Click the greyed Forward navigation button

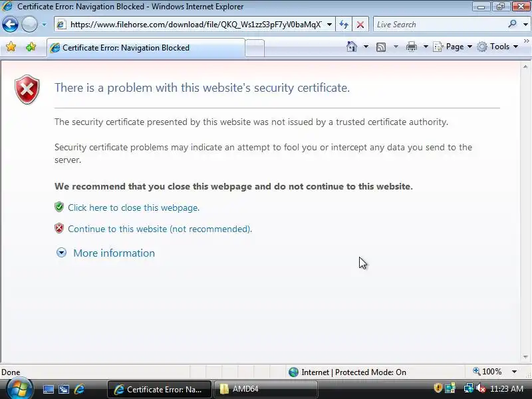tap(29, 25)
